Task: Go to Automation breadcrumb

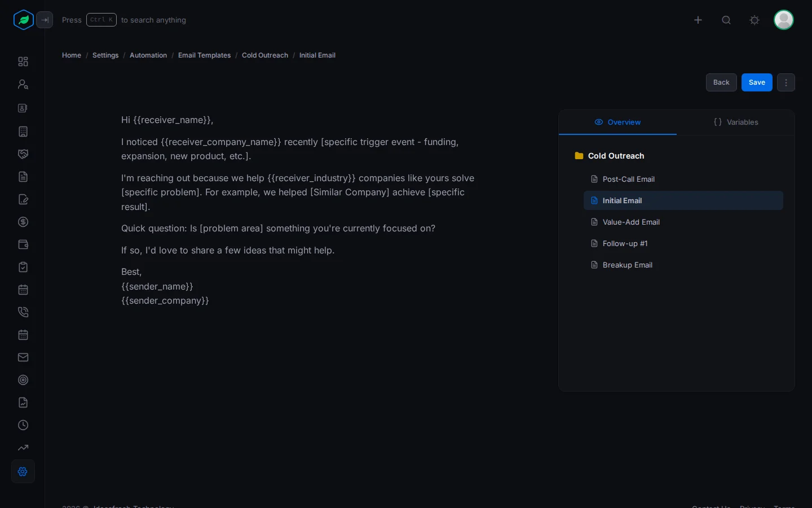Action: (148, 55)
